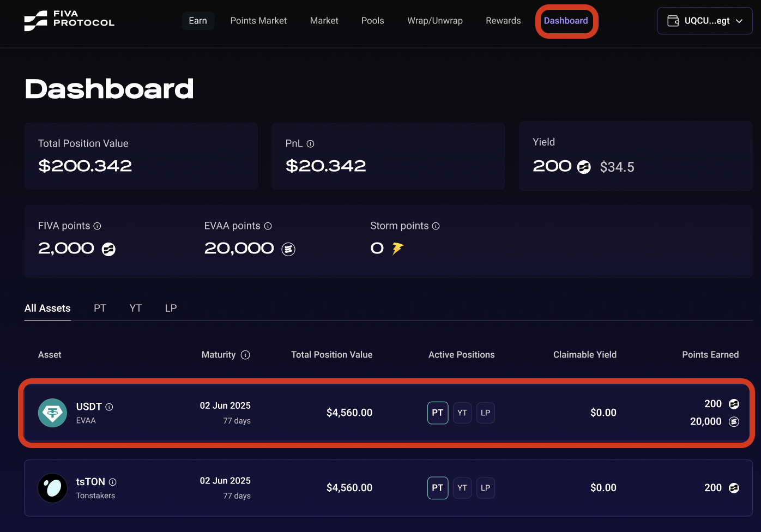Toggle the PT position in USDT row
The image size is (761, 532).
point(438,413)
